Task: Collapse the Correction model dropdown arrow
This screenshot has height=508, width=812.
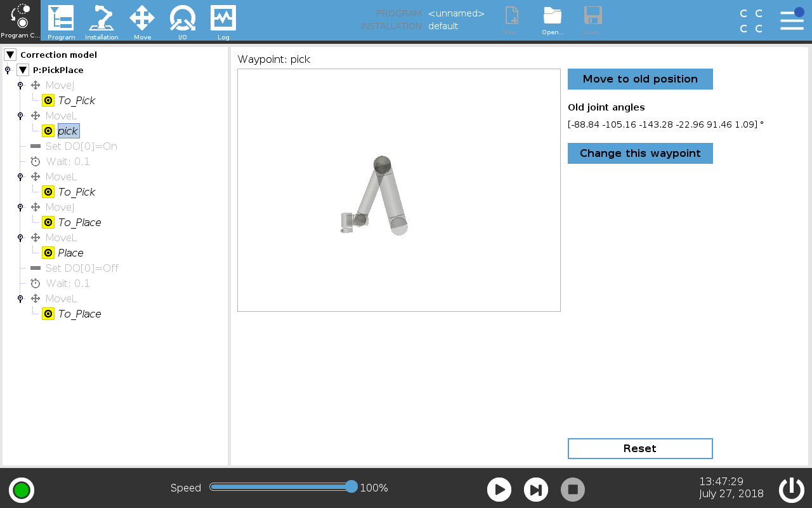Action: (10, 55)
